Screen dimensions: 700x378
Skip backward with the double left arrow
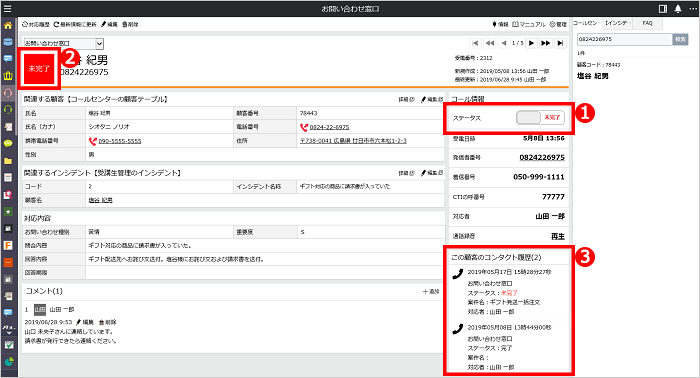pyautogui.click(x=490, y=43)
